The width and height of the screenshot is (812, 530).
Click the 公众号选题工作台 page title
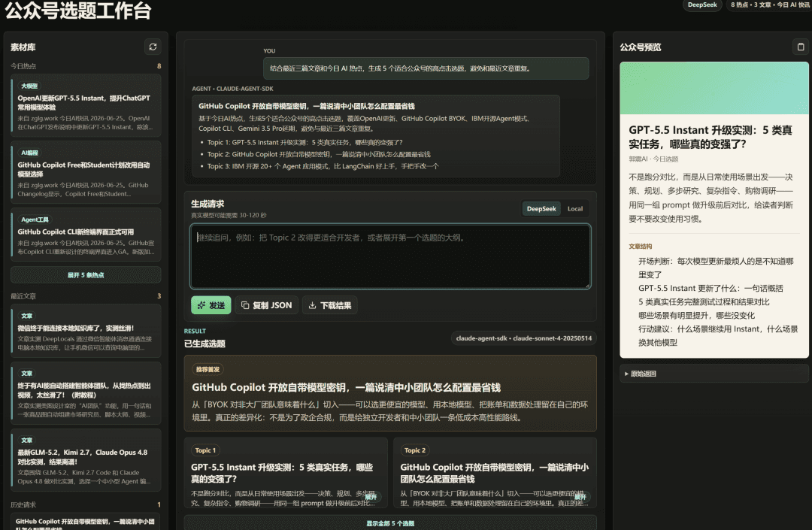78,11
